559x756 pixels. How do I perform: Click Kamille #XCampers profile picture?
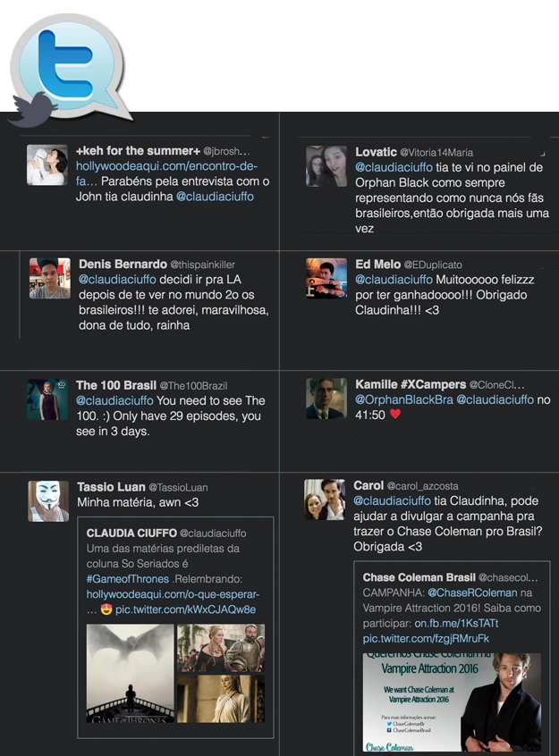(326, 399)
